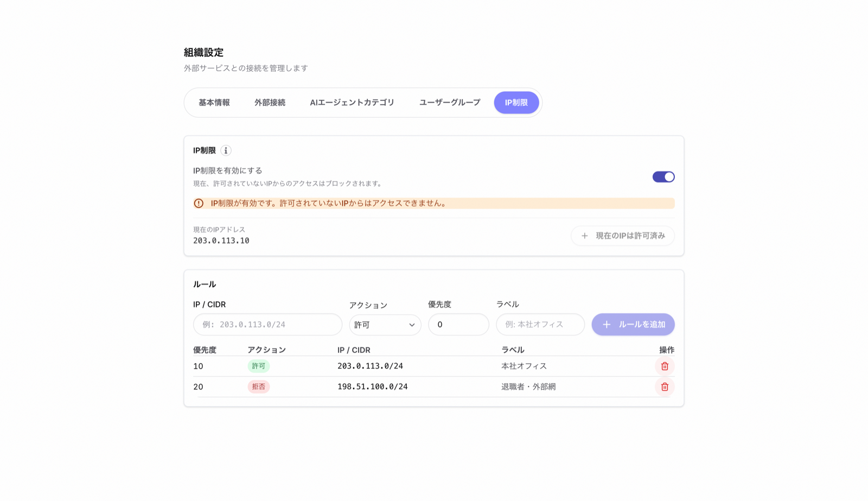The image size is (868, 501).
Task: Delete the 退職者・外部網 rule with trash icon
Action: pyautogui.click(x=665, y=386)
